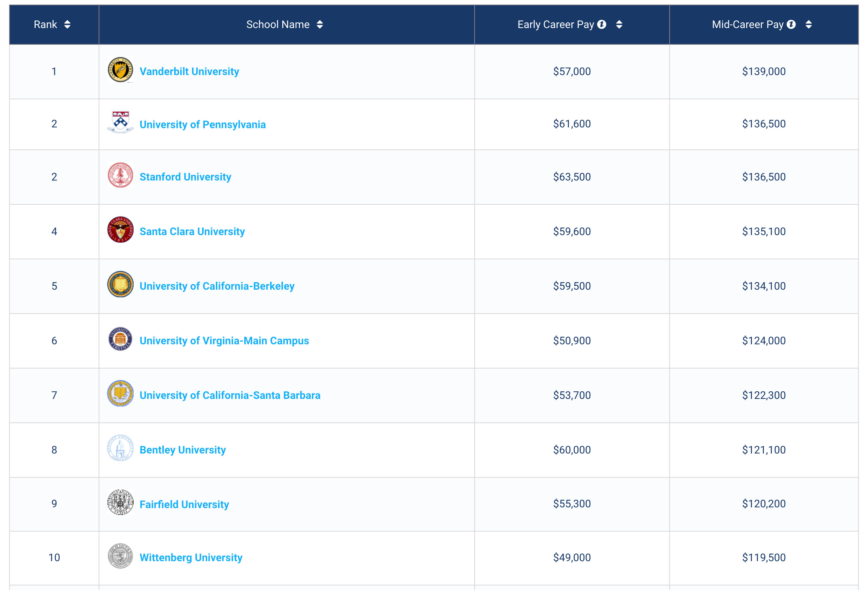Select the $121,100 mid-career pay cell
The width and height of the screenshot is (868, 590).
click(x=764, y=450)
